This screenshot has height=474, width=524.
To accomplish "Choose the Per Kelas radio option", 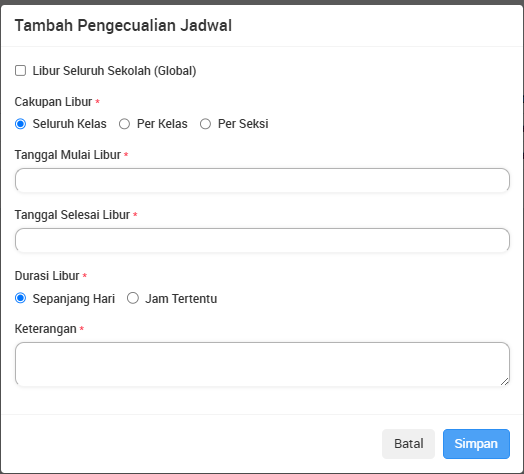I will (x=124, y=124).
